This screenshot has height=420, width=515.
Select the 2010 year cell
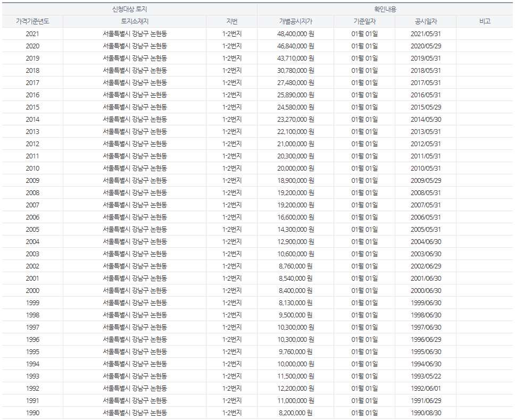click(32, 169)
